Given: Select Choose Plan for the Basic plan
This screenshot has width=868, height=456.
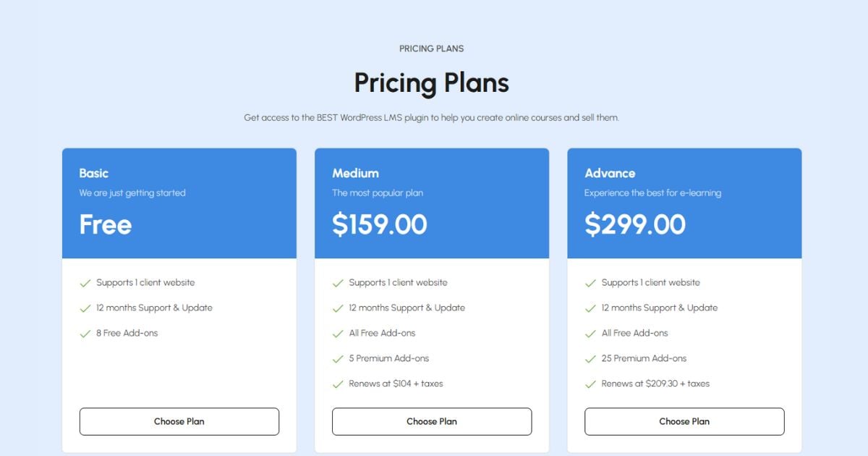Looking at the screenshot, I should (x=179, y=421).
